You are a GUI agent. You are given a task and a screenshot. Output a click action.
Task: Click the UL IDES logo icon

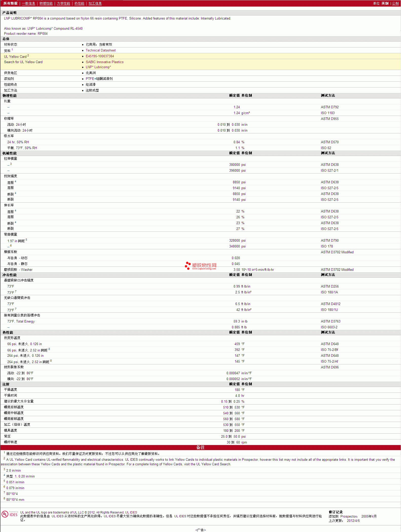(x=10, y=514)
